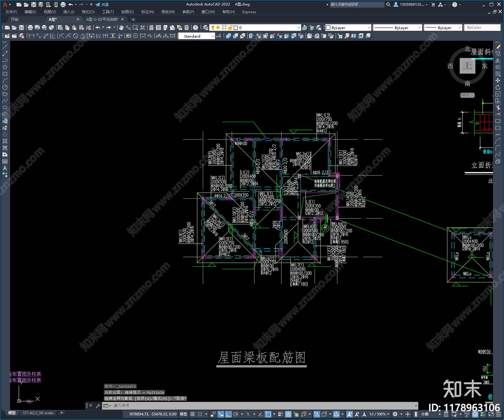Click the WCS button under the ViewCube
Image resolution: width=504 pixels, height=420 pixels.
pyautogui.click(x=467, y=95)
